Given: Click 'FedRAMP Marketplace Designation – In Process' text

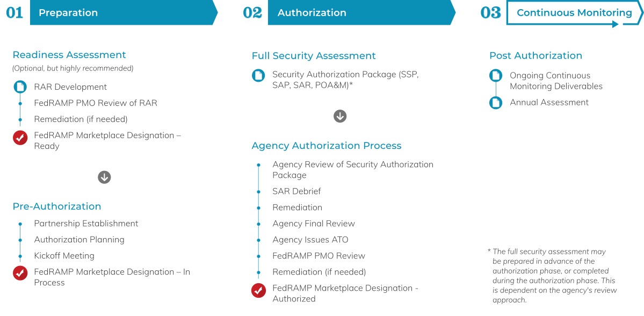Looking at the screenshot, I should pyautogui.click(x=112, y=277).
